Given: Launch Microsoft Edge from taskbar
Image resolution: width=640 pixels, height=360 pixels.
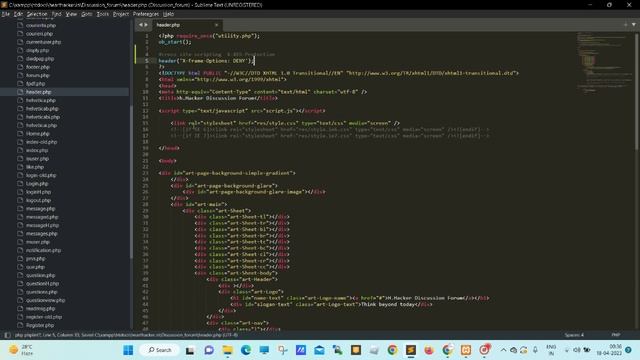Looking at the screenshot, I should (246, 350).
